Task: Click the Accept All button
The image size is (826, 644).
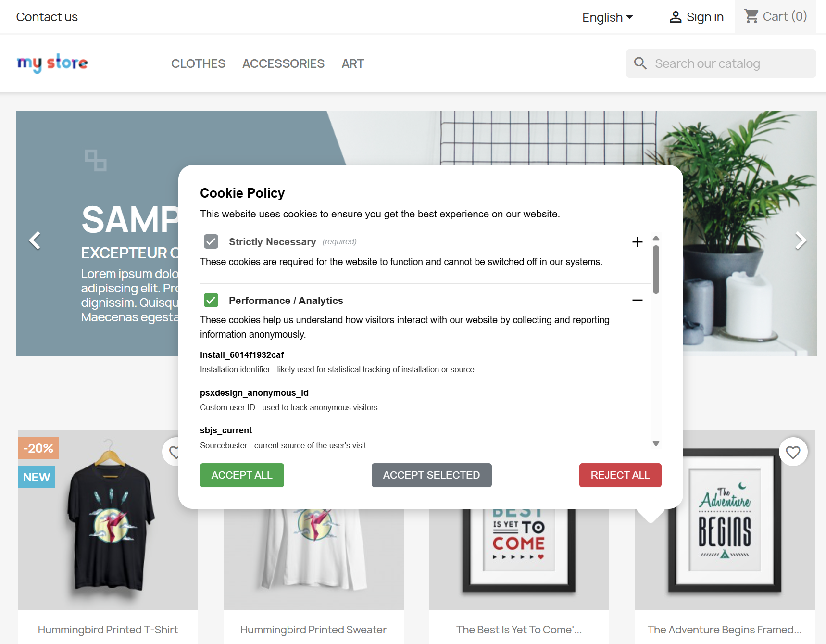Action: click(x=242, y=475)
